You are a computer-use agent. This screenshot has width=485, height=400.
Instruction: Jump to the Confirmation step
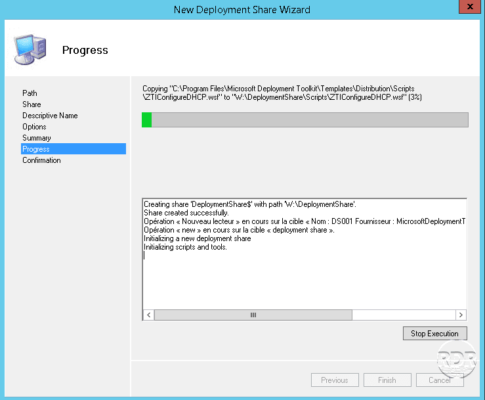42,160
